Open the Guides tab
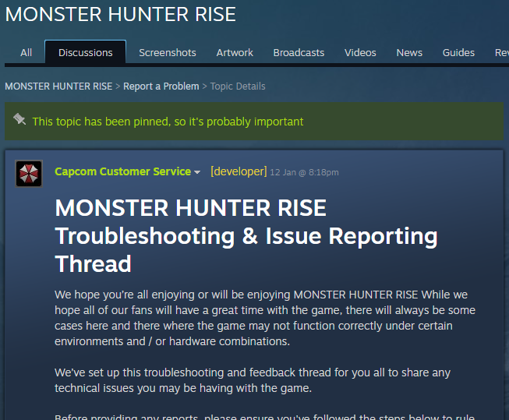Image resolution: width=509 pixels, height=420 pixels. [x=458, y=52]
